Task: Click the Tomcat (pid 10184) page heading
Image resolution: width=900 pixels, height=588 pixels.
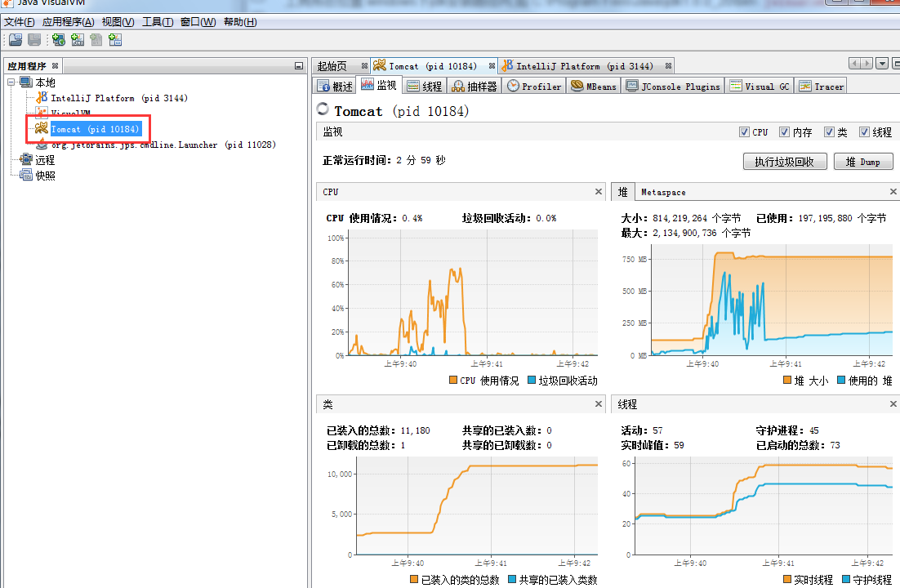Action: (402, 111)
